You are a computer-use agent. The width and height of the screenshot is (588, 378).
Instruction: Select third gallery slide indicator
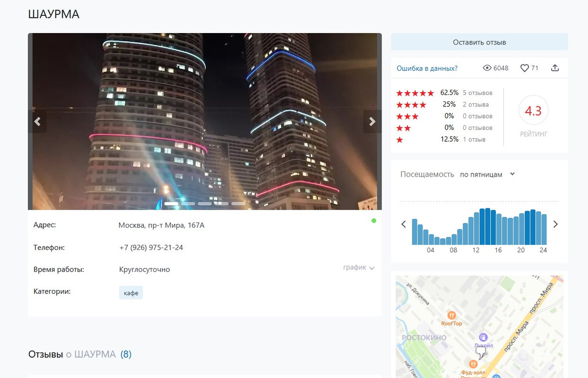(205, 204)
